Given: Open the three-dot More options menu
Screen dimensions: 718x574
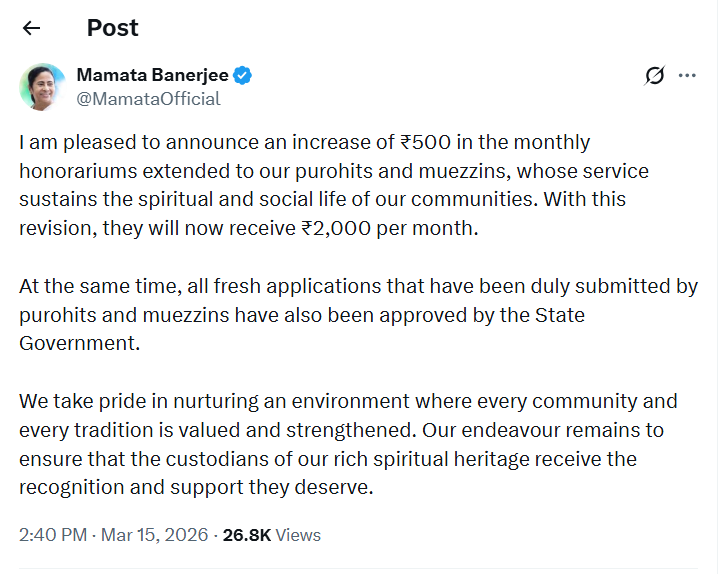Looking at the screenshot, I should 687,76.
